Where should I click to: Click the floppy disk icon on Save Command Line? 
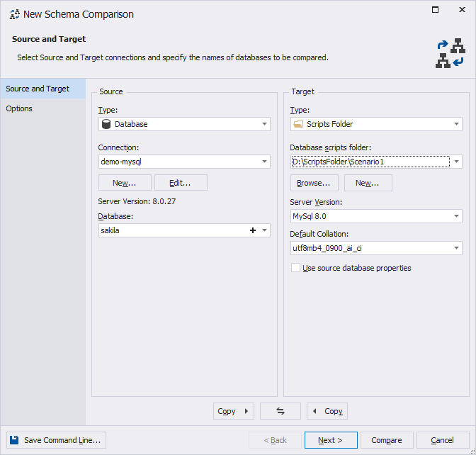tap(14, 440)
